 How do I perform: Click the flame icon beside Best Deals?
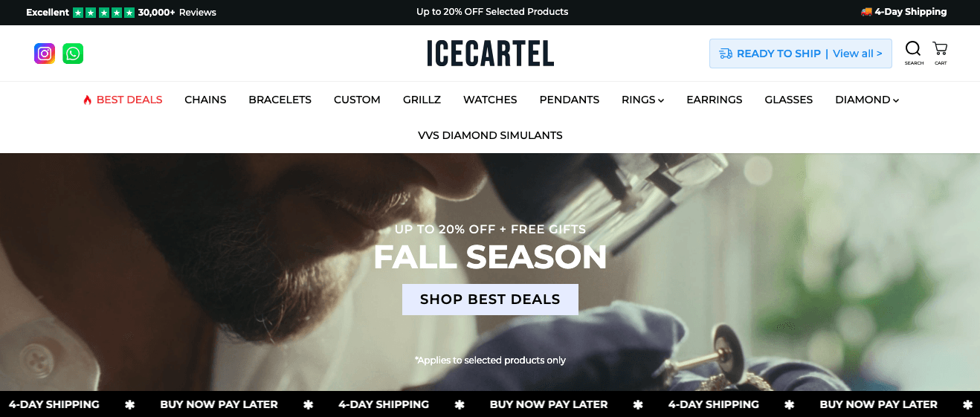(87, 100)
